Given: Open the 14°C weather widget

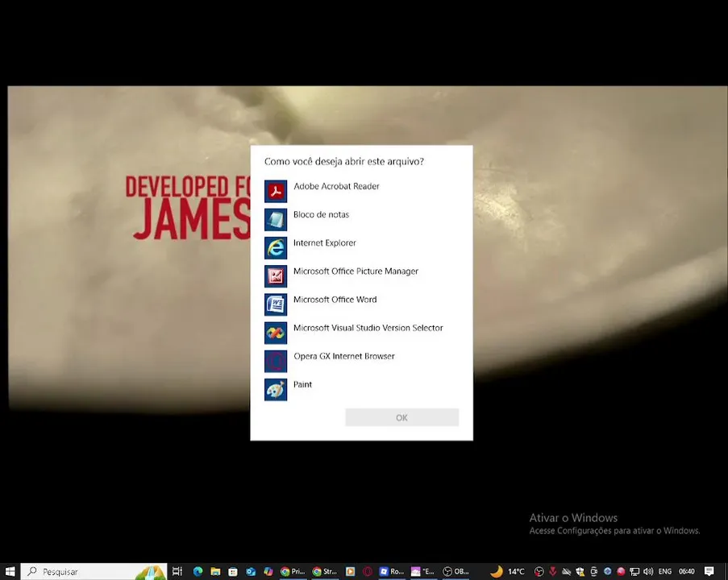Looking at the screenshot, I should [x=507, y=571].
